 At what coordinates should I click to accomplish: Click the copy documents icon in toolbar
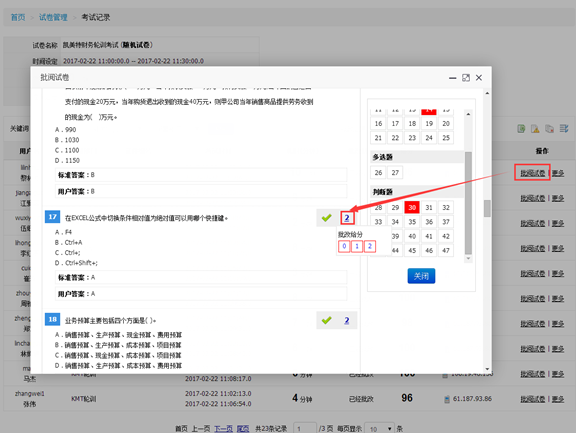[x=550, y=129]
